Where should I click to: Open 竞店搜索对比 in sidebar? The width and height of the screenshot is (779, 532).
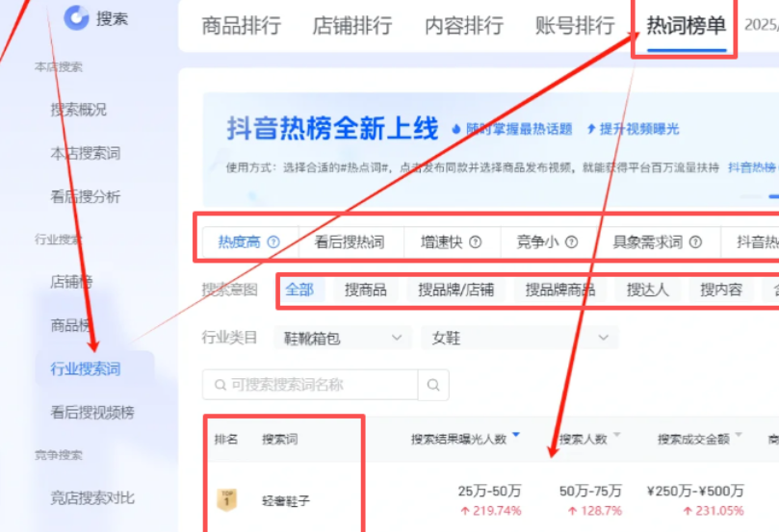[92, 497]
